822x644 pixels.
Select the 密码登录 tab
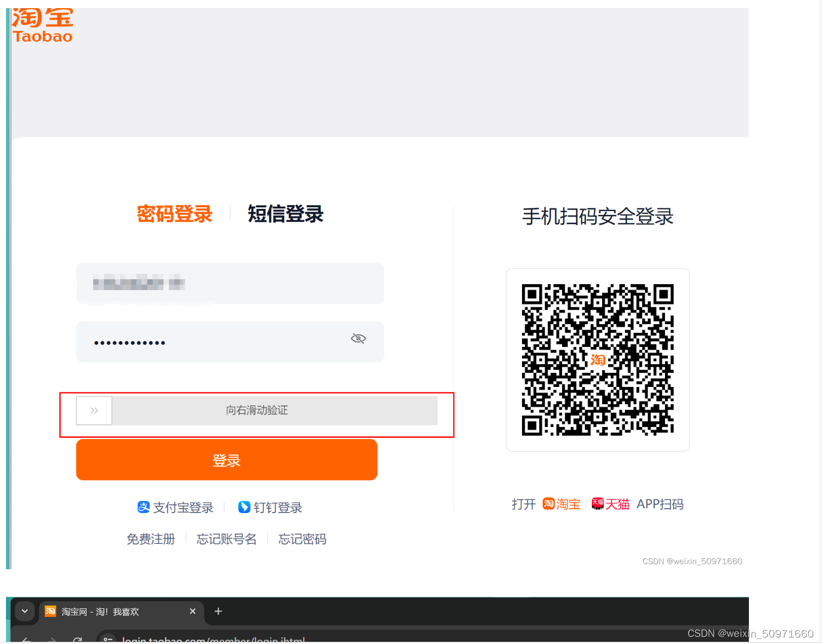point(174,214)
